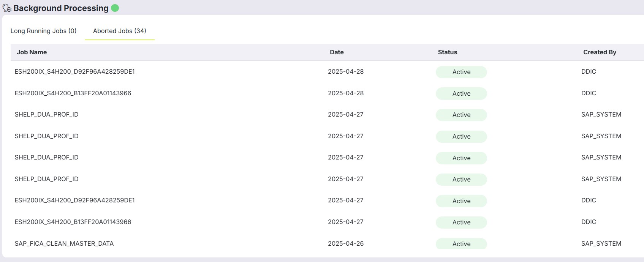Click the Status column header
Screen dimensions: 644x262
[x=448, y=52]
